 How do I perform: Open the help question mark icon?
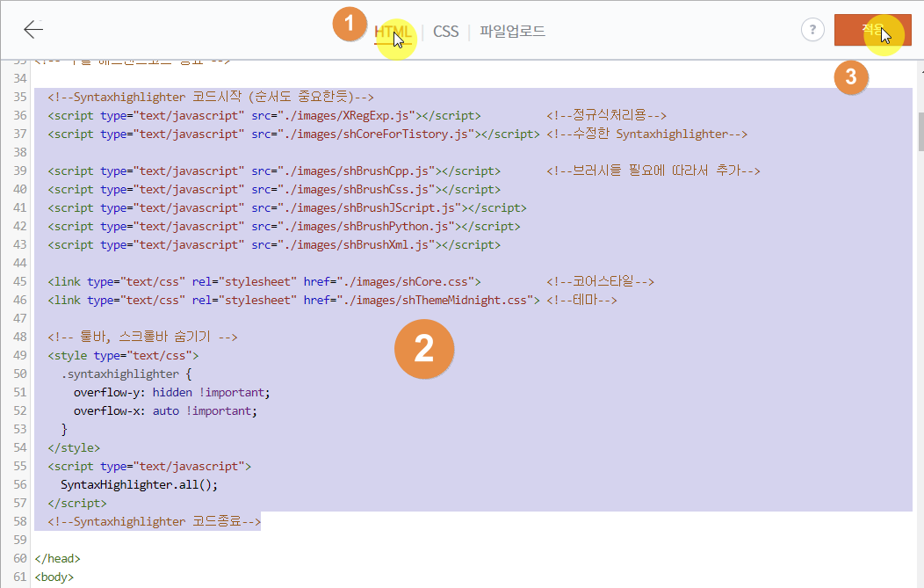(x=812, y=30)
